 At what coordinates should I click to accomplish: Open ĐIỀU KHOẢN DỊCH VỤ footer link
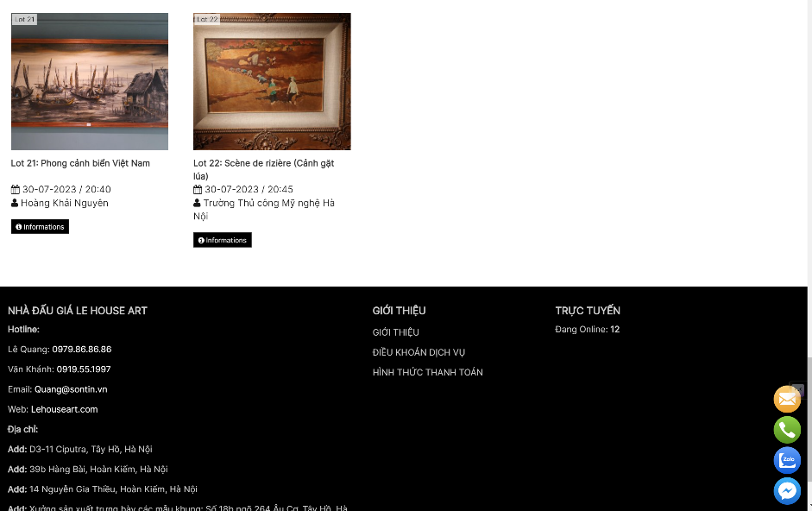(x=419, y=352)
